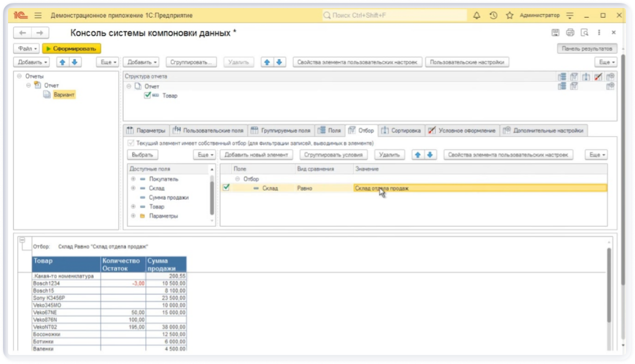Click sorting icon in Структура отчета header

pyautogui.click(x=586, y=77)
